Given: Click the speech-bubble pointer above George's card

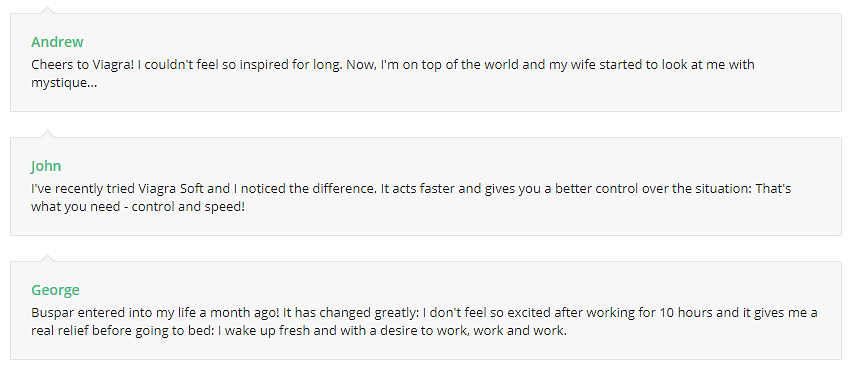Looking at the screenshot, I should coord(47,257).
